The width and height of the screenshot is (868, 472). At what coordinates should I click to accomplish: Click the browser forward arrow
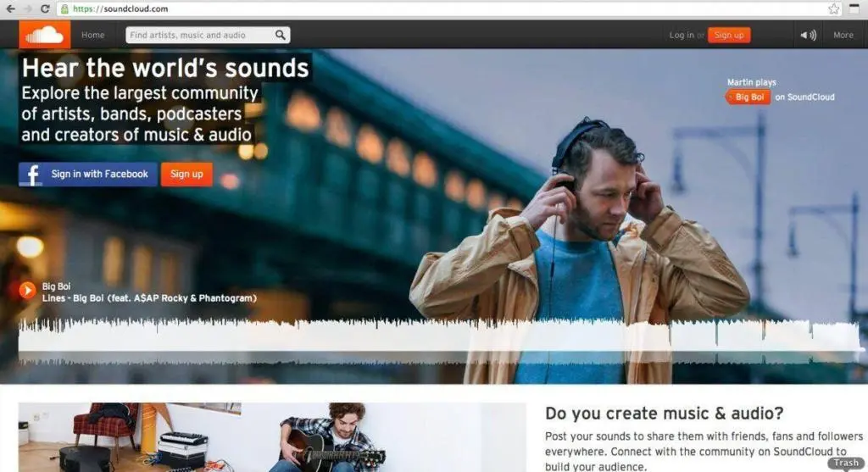pyautogui.click(x=26, y=8)
